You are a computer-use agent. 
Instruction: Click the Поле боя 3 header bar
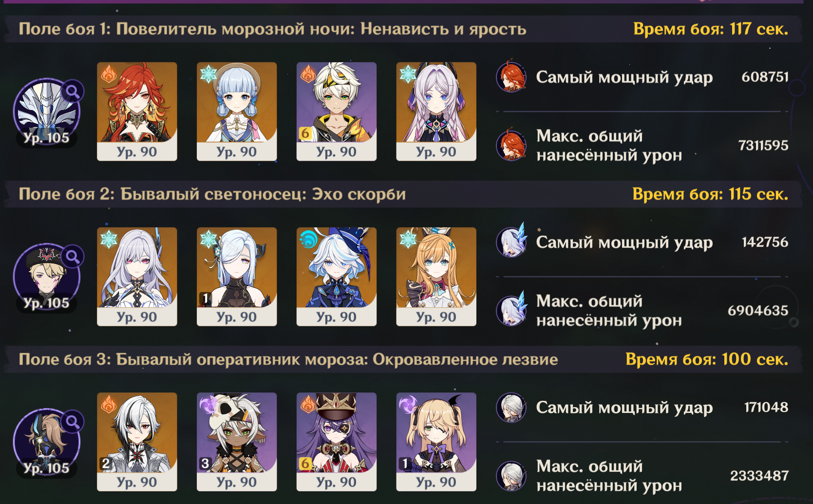[x=403, y=359]
